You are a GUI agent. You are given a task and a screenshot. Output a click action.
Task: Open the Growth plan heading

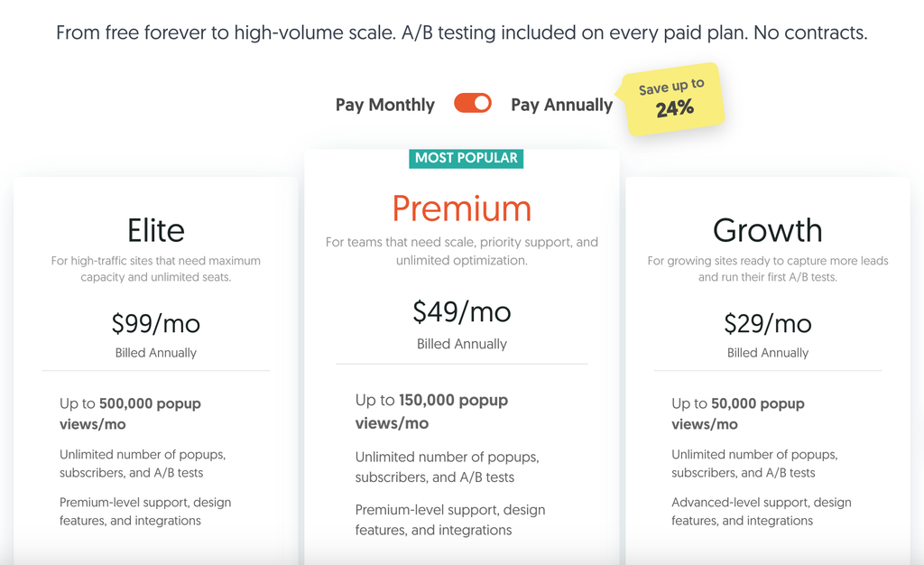coord(768,230)
